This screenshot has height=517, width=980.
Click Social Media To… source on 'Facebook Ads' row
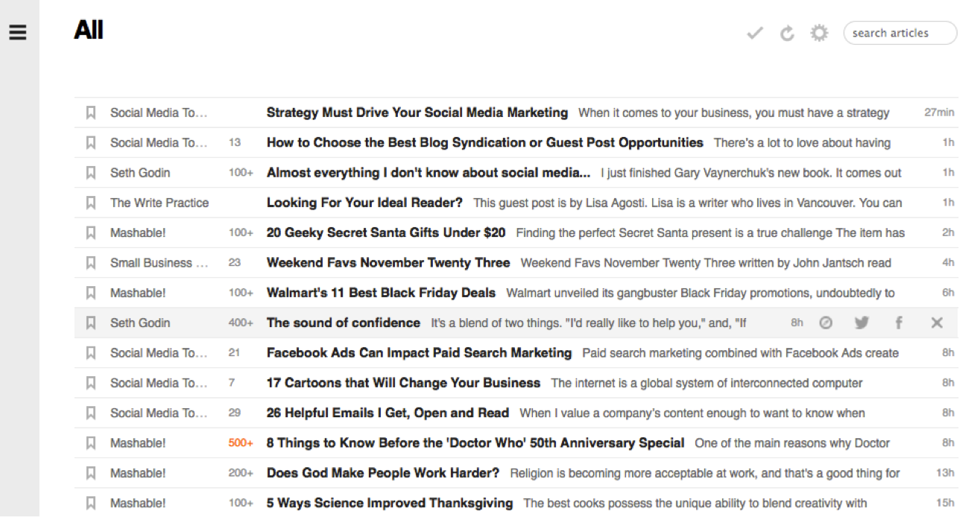(x=159, y=352)
